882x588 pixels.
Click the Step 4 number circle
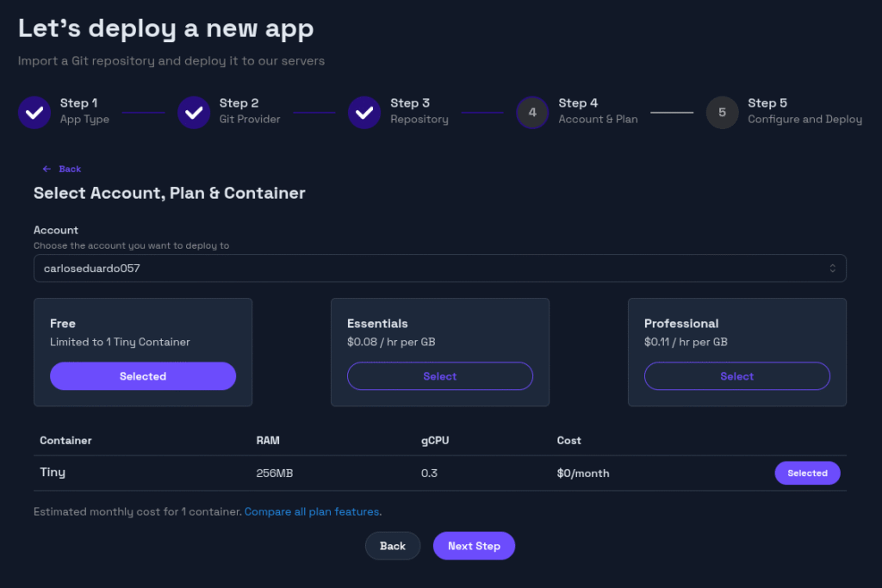(x=532, y=112)
